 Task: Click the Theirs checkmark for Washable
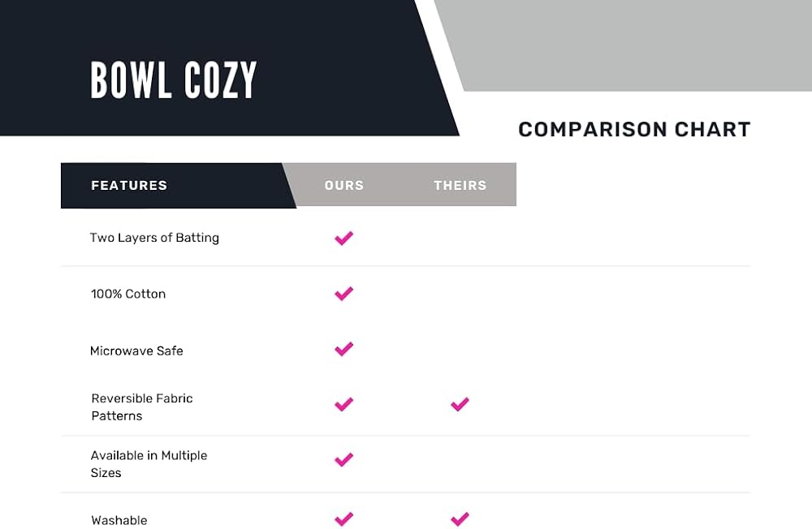(460, 519)
